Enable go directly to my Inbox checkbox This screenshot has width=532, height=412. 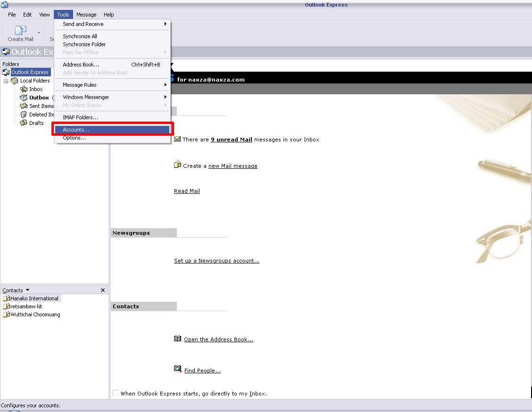coord(116,393)
